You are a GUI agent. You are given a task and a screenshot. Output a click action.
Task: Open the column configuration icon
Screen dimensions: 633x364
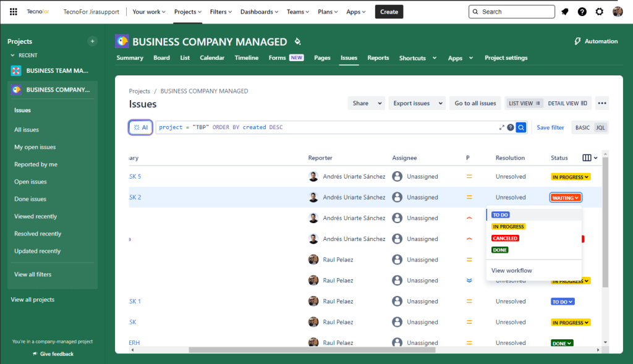[x=587, y=158]
